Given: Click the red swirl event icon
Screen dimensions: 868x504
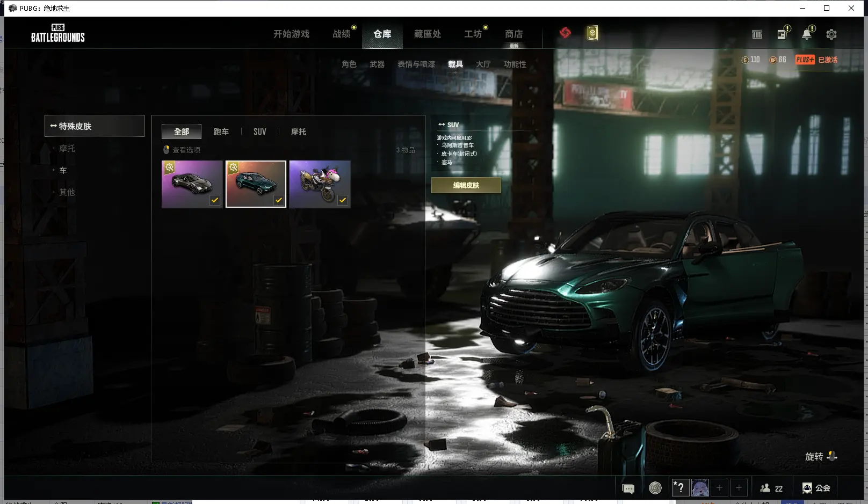Looking at the screenshot, I should [x=565, y=33].
